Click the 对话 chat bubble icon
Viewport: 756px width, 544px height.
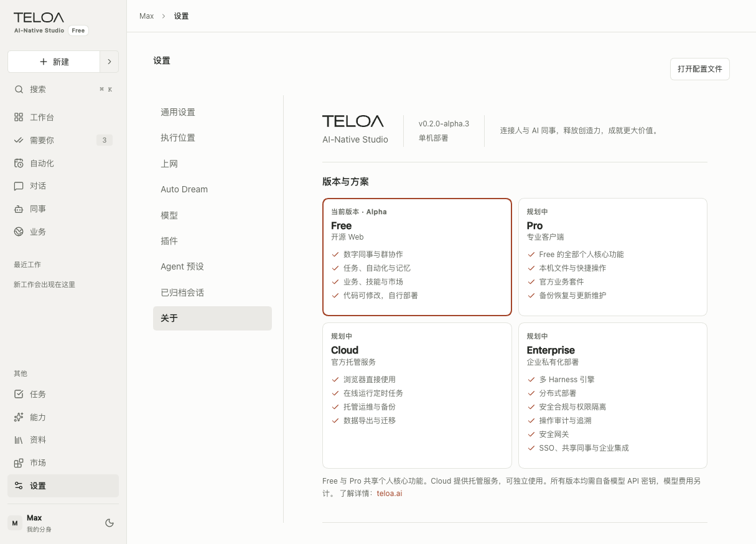click(x=19, y=186)
